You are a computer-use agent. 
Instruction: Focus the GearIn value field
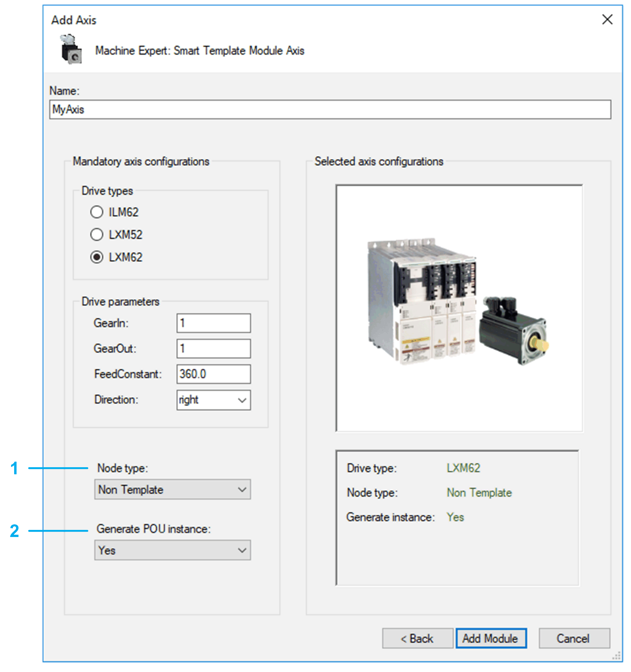pyautogui.click(x=213, y=323)
